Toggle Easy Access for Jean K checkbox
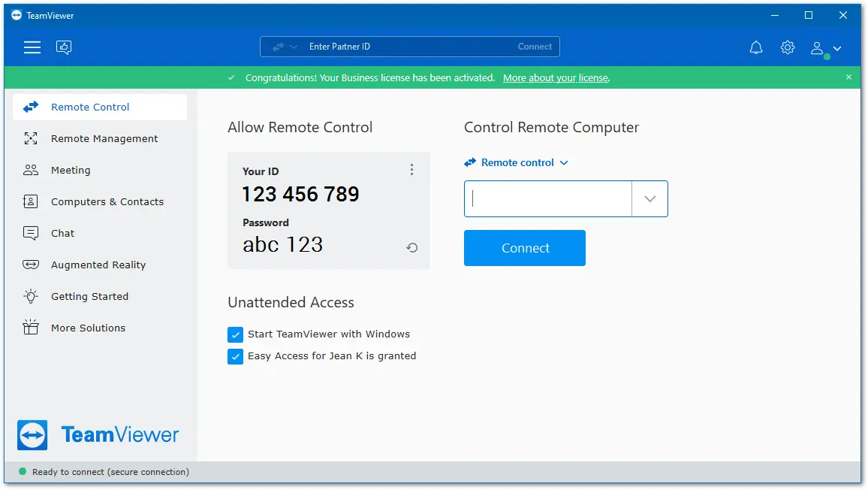 [x=235, y=356]
